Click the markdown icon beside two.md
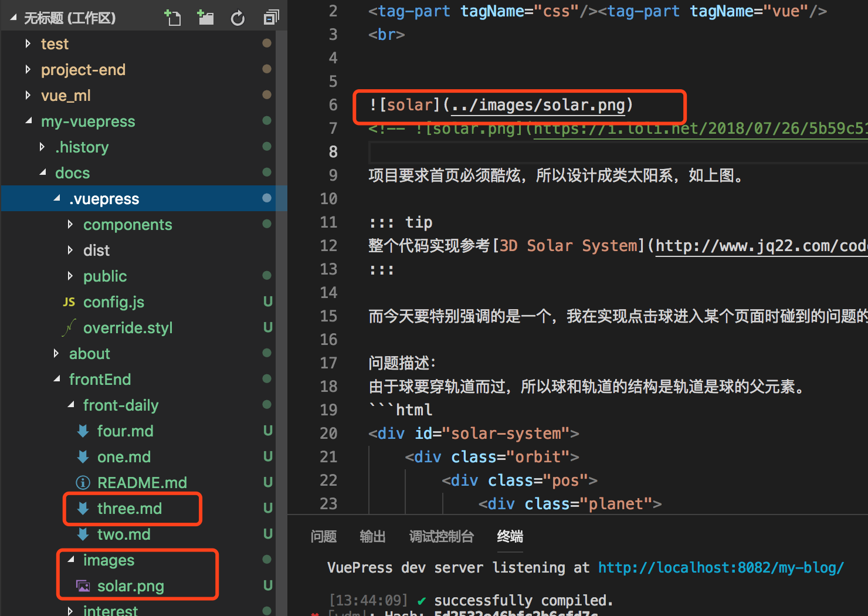Screen dimensions: 868x616 tap(83, 534)
